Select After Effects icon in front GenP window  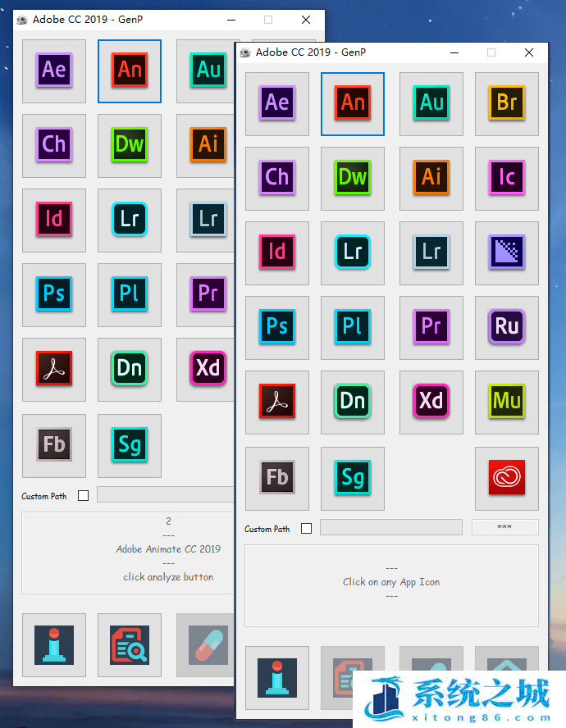tap(277, 103)
